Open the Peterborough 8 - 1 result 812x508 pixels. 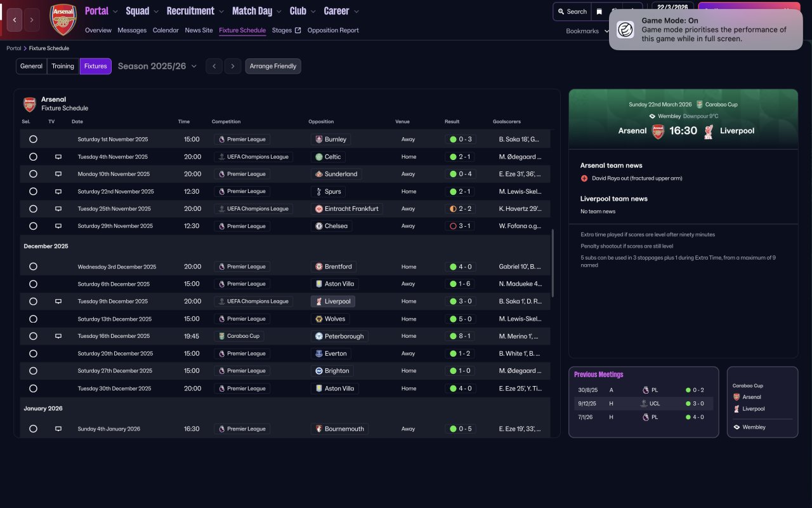461,336
